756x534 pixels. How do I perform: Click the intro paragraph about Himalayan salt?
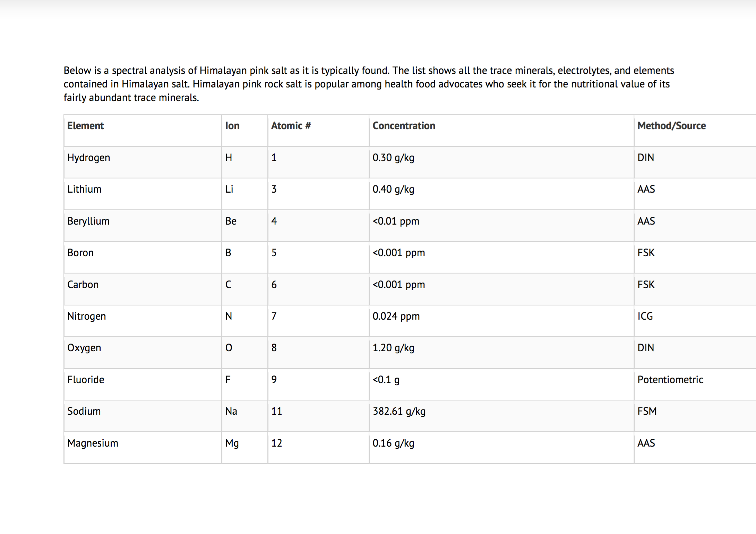(x=368, y=84)
